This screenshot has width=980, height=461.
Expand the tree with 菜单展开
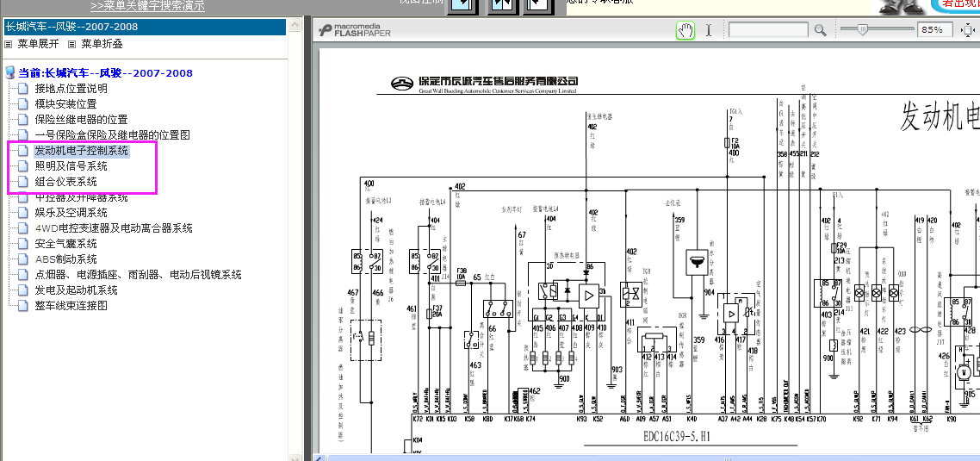(38, 44)
